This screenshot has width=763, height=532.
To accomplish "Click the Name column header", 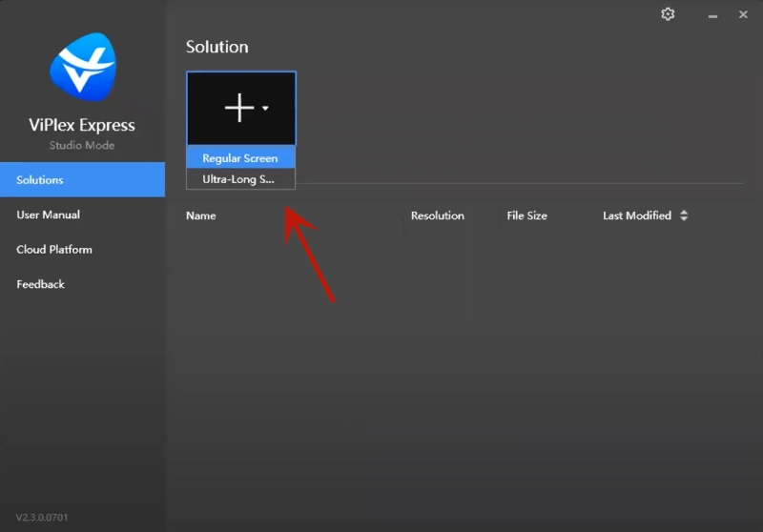I will 200,215.
